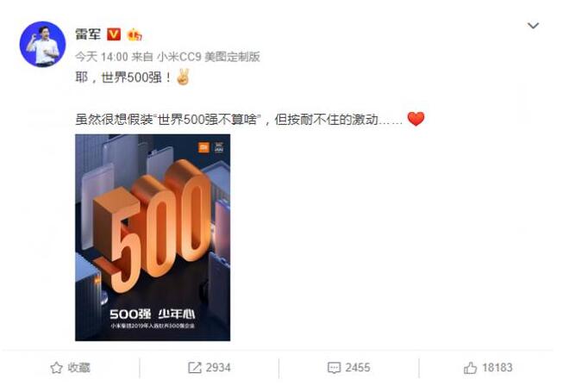
Task: Click the red heart emoji
Action: pyautogui.click(x=416, y=119)
